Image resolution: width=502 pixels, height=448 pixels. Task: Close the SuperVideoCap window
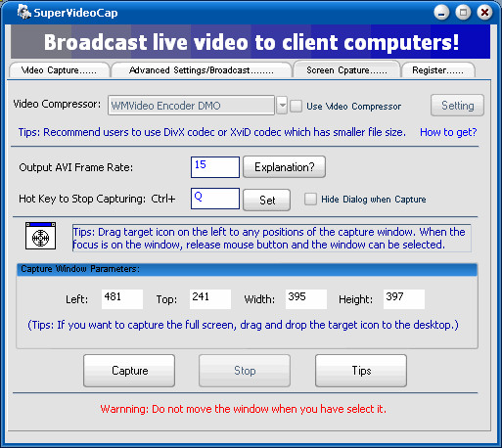pos(484,13)
